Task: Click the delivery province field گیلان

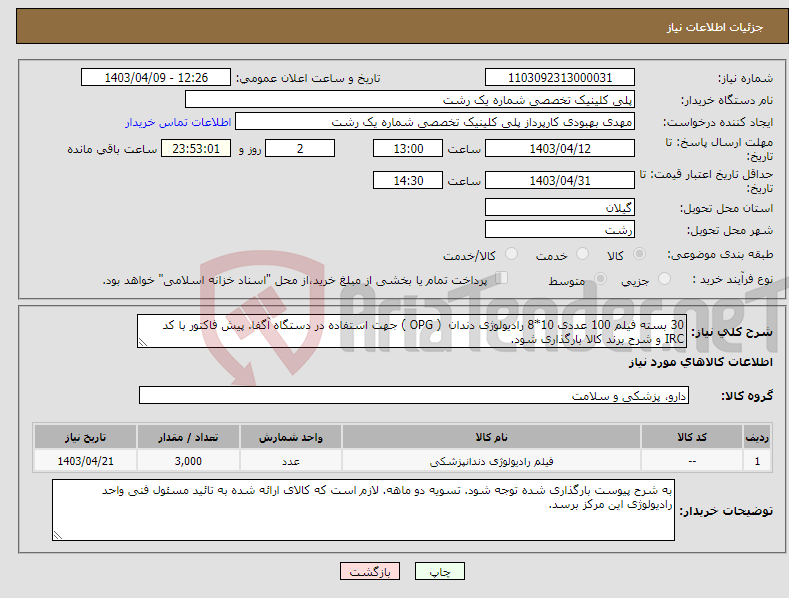Action: (x=560, y=207)
